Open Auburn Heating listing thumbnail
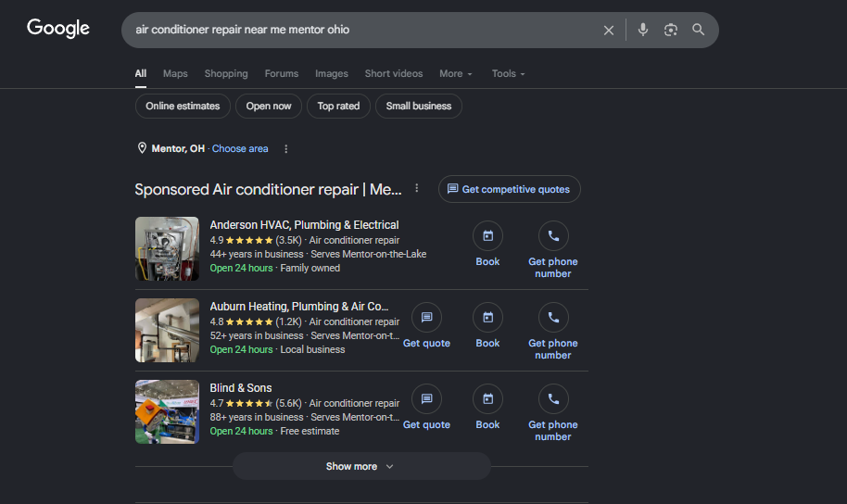The width and height of the screenshot is (847, 504). point(167,330)
